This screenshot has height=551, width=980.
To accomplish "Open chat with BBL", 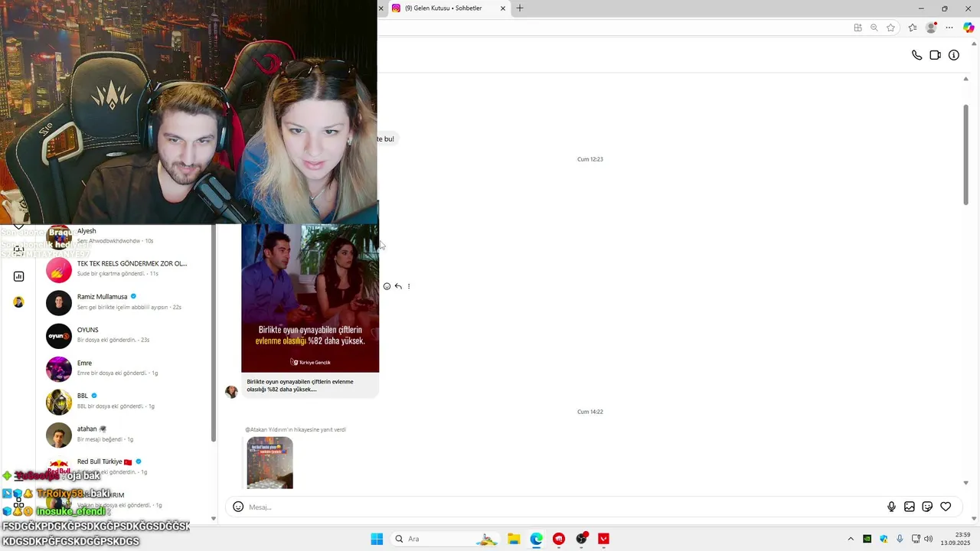I will point(126,401).
